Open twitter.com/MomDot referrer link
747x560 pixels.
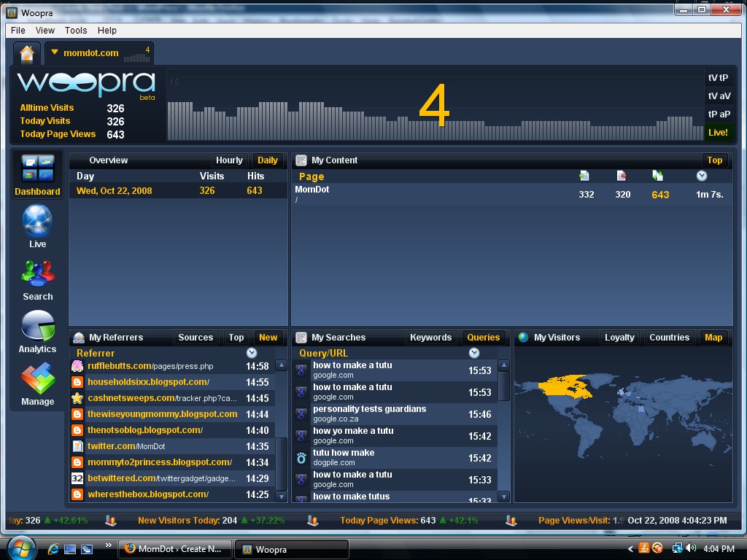126,446
